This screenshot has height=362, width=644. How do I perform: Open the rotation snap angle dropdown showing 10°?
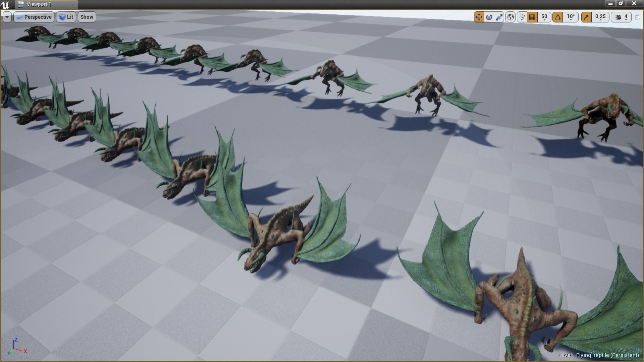tap(571, 17)
